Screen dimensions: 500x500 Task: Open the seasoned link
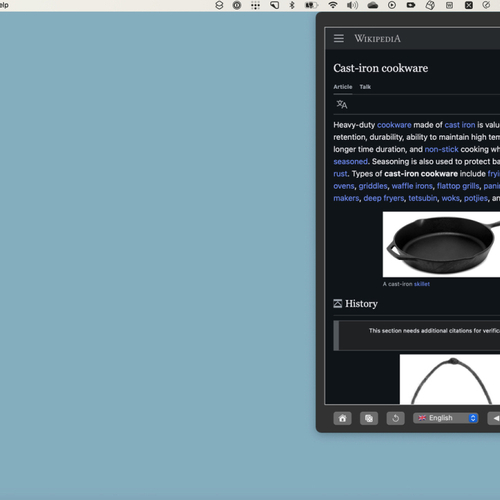350,162
